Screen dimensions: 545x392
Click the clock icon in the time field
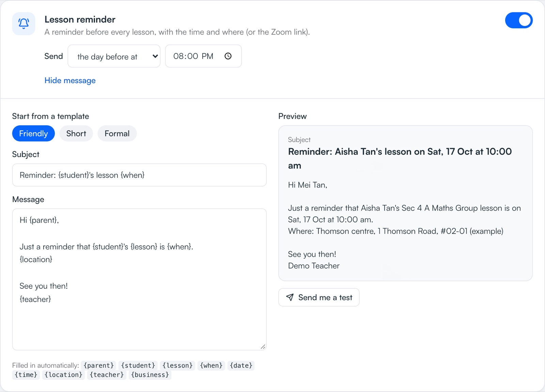pyautogui.click(x=228, y=56)
